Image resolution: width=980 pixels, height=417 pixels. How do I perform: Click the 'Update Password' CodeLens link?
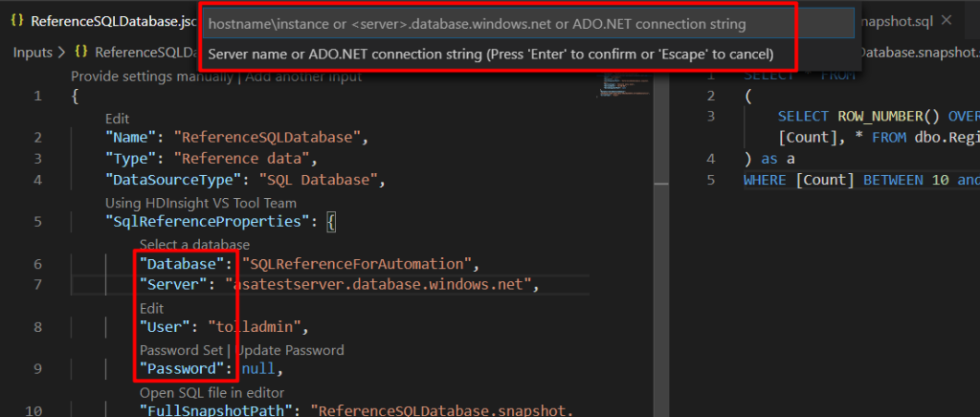coord(290,350)
